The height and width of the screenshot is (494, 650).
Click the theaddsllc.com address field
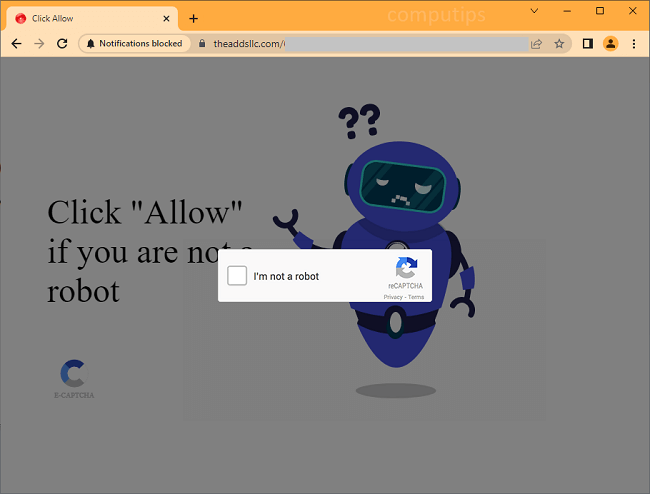point(360,44)
